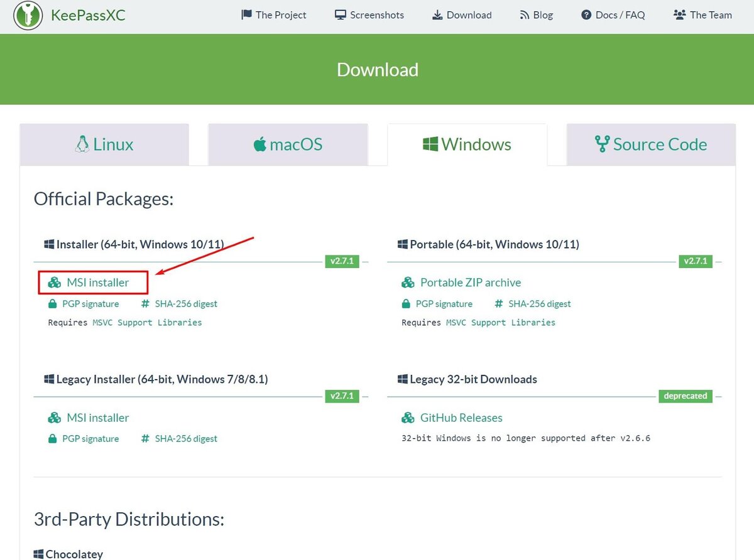Click Windows icon beside Legacy Installer heading
The height and width of the screenshot is (560, 754).
[x=49, y=379]
